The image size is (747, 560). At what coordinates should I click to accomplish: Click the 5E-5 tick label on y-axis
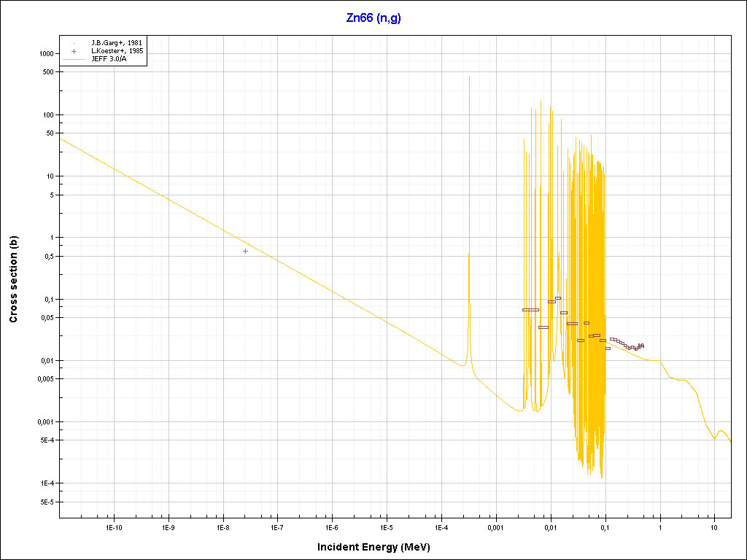coord(46,502)
